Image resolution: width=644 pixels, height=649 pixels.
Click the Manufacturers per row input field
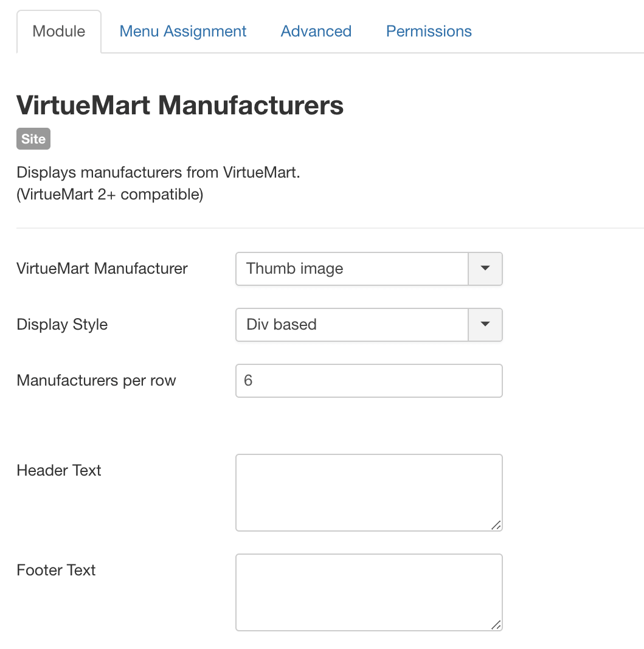(369, 381)
